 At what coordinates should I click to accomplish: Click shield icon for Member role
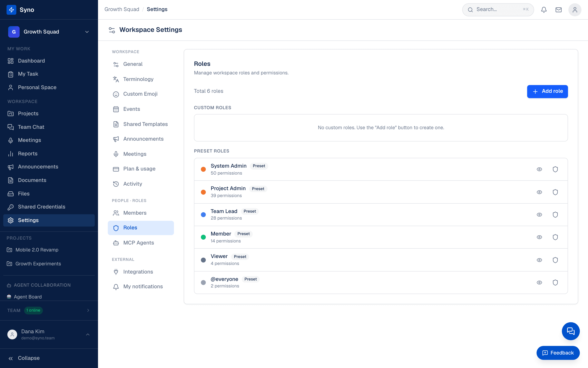555,237
